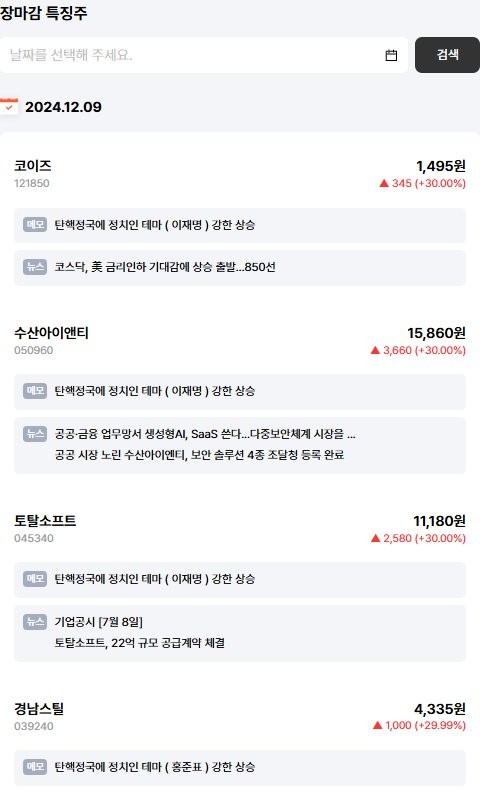Viewport: 480px width, 794px height.
Task: Open news 코스닥, 美 금리인하 기대감에 상승 출발
Action: (x=165, y=267)
